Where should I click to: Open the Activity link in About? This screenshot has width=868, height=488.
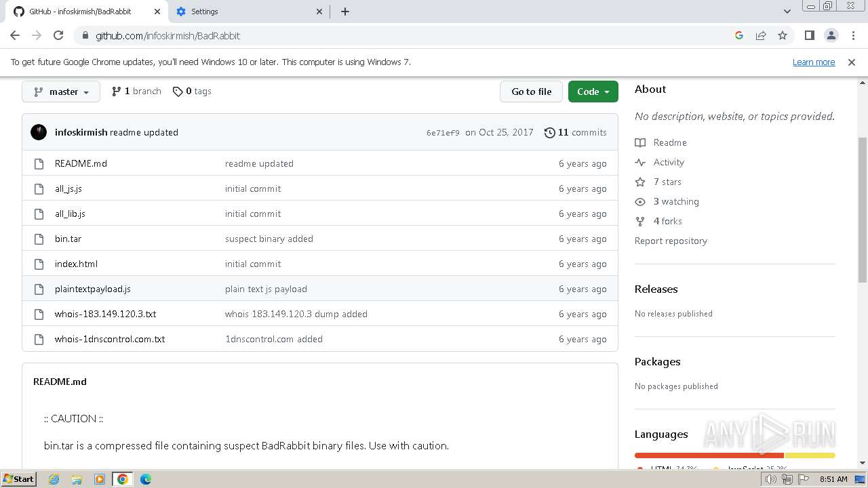tap(660, 162)
